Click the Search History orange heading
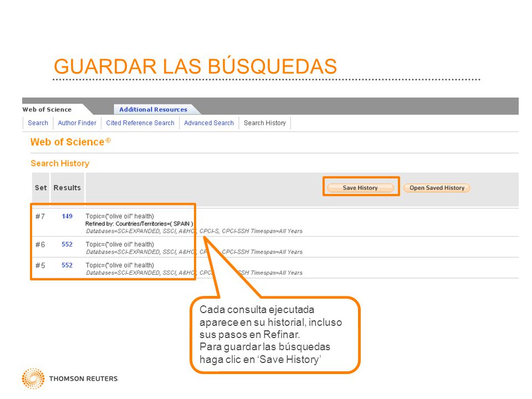Screen dimensions: 532x399 coord(60,163)
